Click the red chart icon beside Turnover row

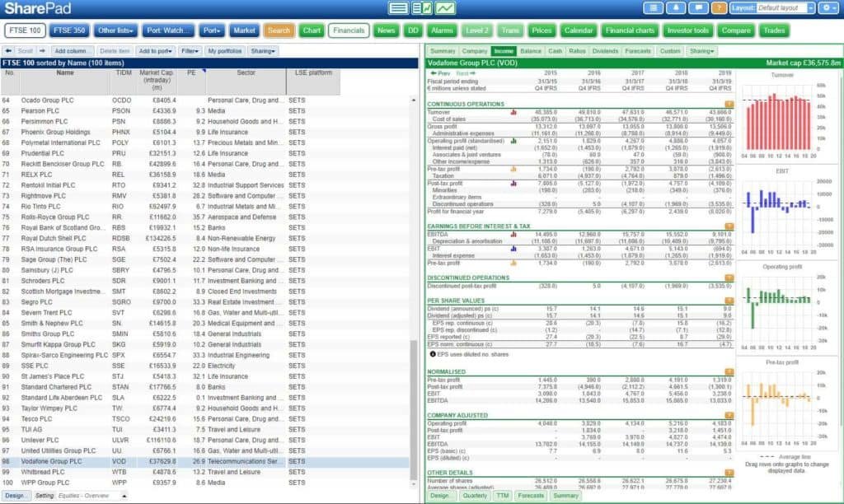(x=513, y=113)
